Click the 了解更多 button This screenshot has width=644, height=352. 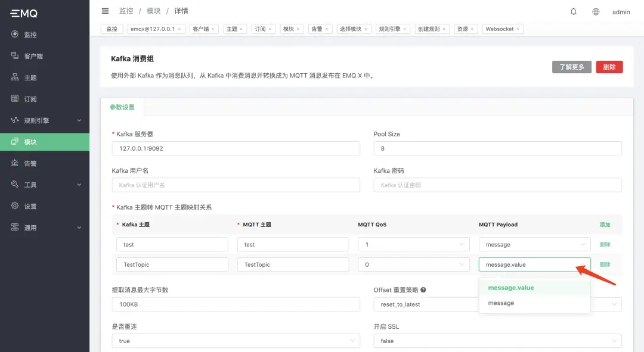[571, 67]
